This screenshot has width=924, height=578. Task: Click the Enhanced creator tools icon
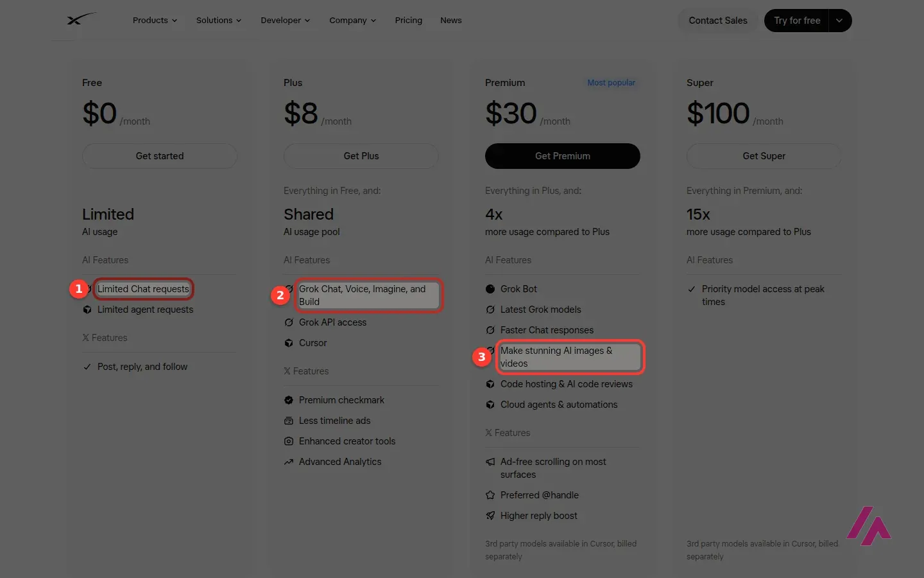coord(289,441)
